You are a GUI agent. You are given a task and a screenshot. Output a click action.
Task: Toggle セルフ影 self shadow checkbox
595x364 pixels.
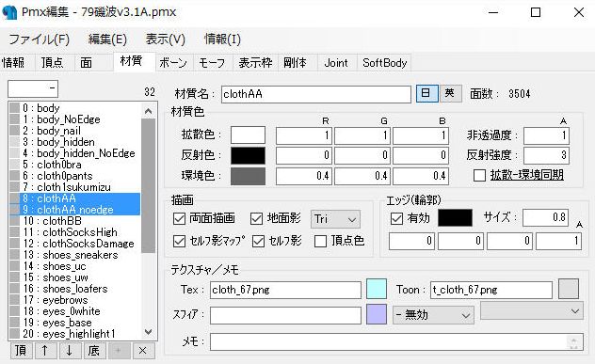tap(258, 241)
